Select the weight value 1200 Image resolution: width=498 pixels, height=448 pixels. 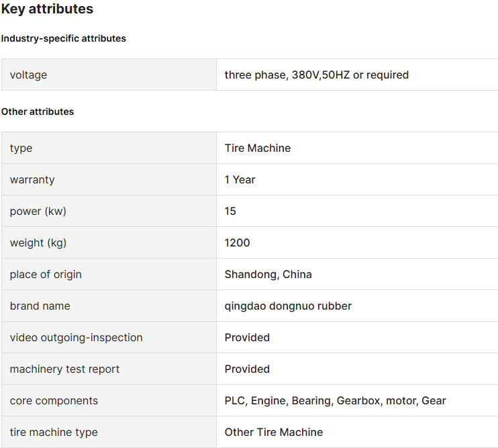point(237,242)
